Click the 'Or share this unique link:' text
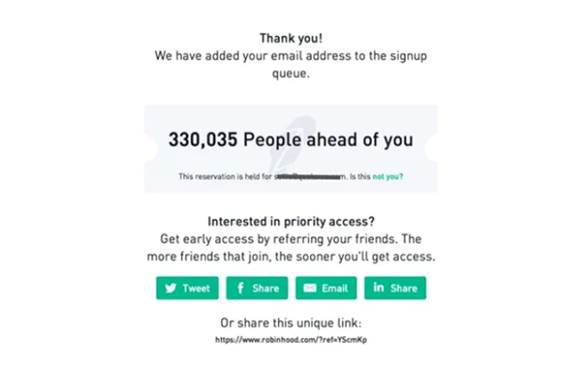This screenshot has height=368, width=588. point(291,323)
